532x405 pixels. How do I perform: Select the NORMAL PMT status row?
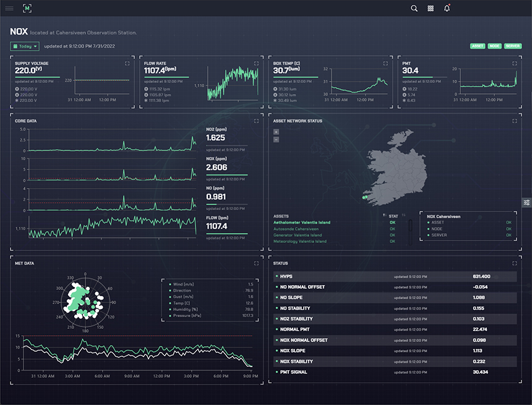(x=395, y=330)
